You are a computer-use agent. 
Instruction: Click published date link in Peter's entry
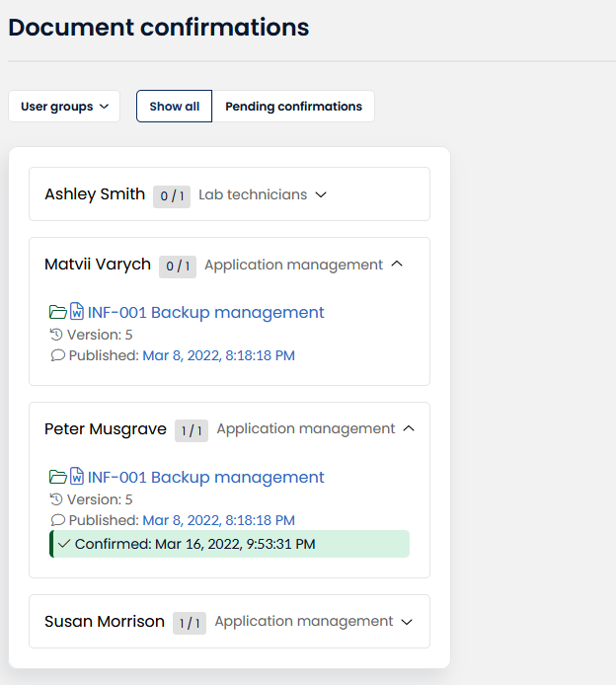(218, 520)
